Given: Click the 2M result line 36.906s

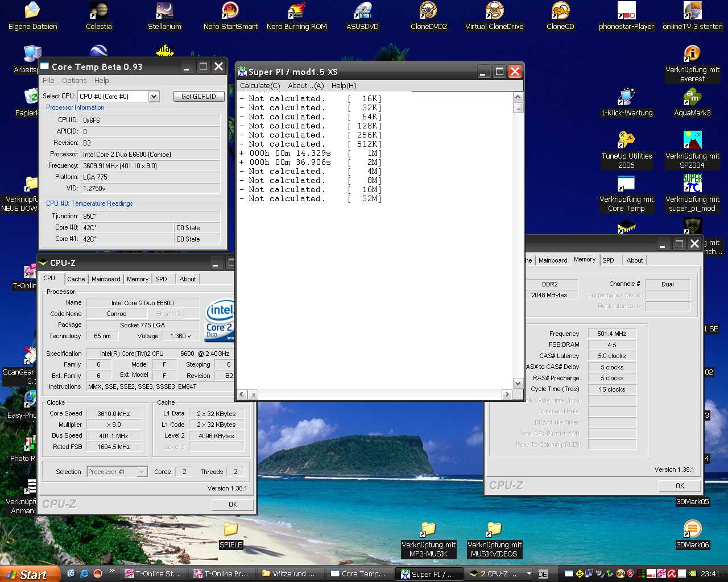Looking at the screenshot, I should click(311, 162).
